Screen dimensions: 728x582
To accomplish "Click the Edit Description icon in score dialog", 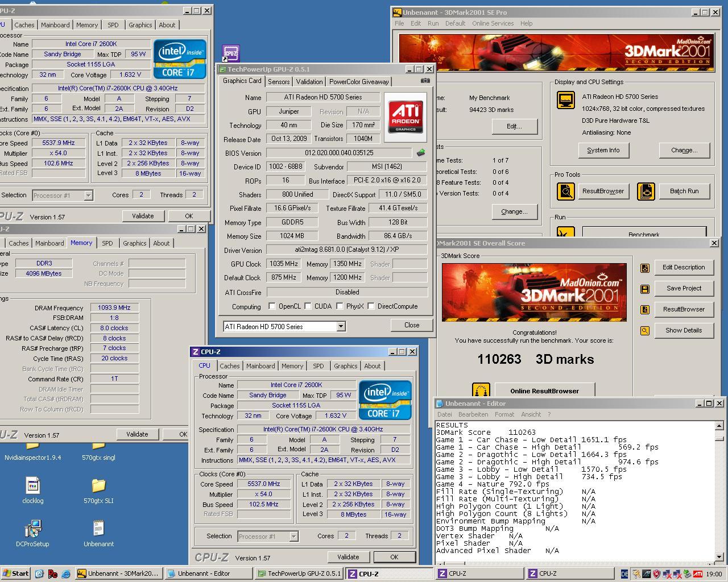I will [x=645, y=268].
